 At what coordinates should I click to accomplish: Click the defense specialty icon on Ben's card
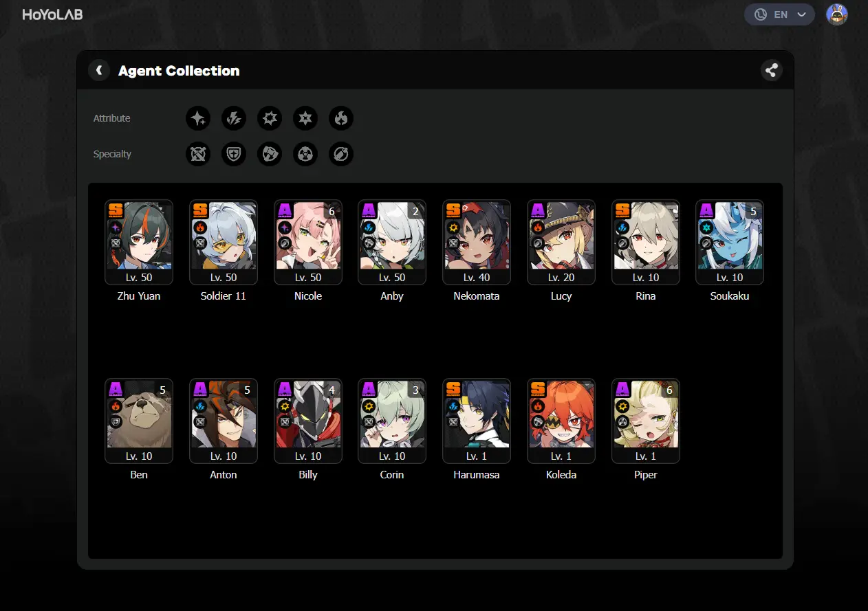116,421
